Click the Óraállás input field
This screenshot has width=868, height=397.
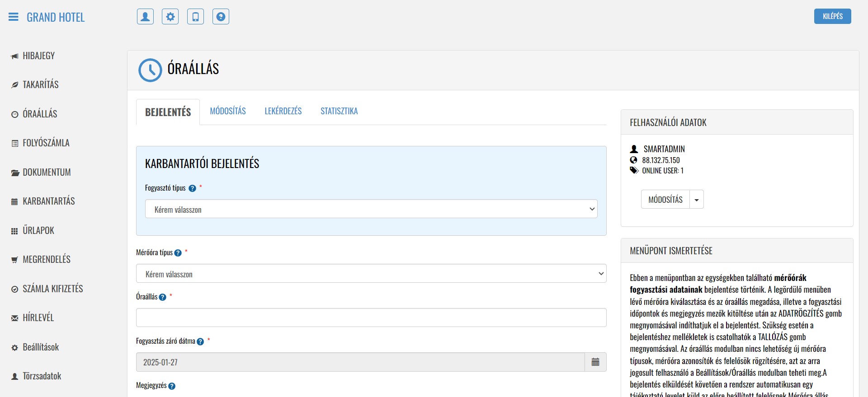coord(371,318)
